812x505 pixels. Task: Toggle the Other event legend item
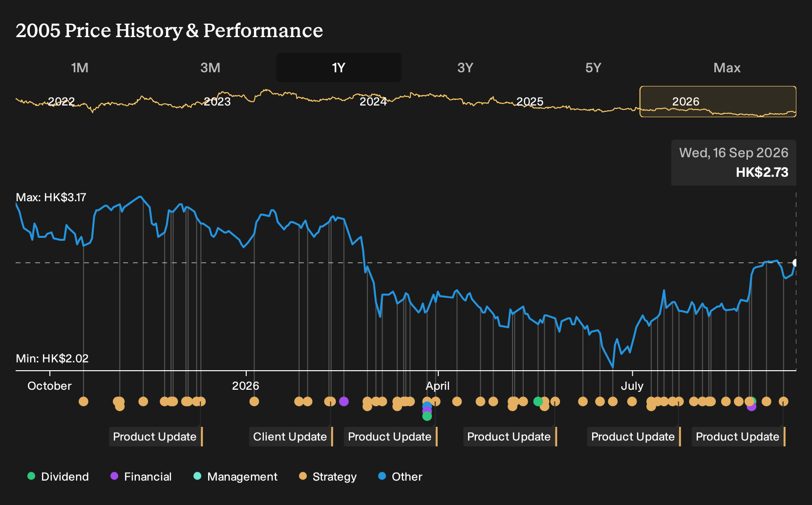click(x=400, y=476)
